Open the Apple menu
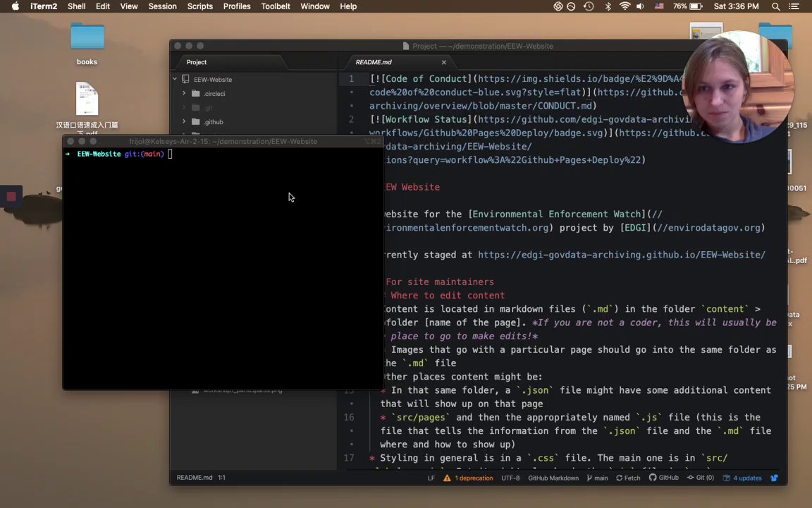Viewport: 812px width, 508px height. (15, 6)
